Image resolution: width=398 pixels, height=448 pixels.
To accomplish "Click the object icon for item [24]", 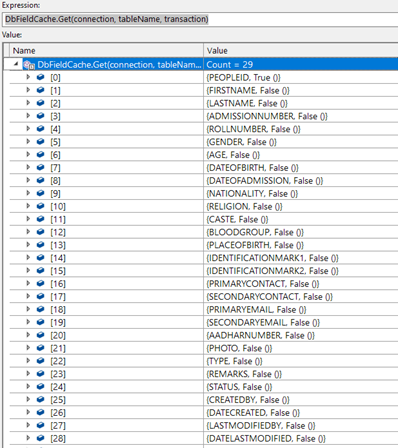I will 40,387.
